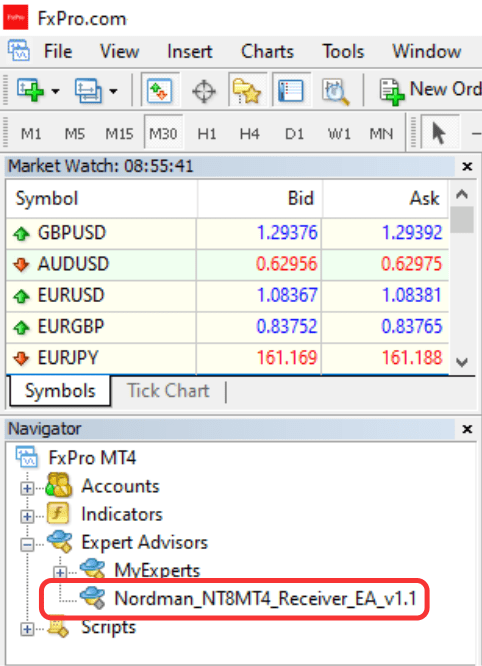
Task: Click Market Watch scrollbar up arrow
Action: (462, 195)
